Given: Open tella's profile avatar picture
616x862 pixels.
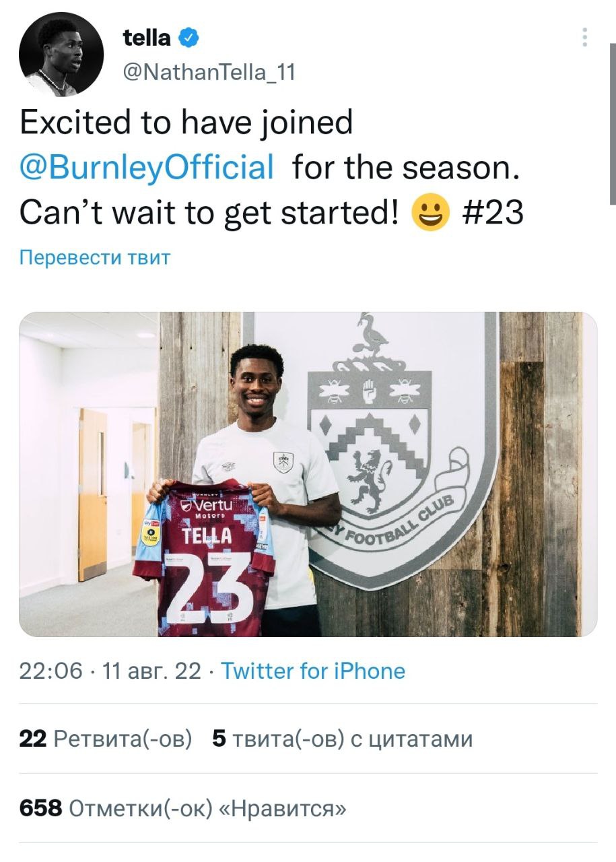Looking at the screenshot, I should click(61, 55).
